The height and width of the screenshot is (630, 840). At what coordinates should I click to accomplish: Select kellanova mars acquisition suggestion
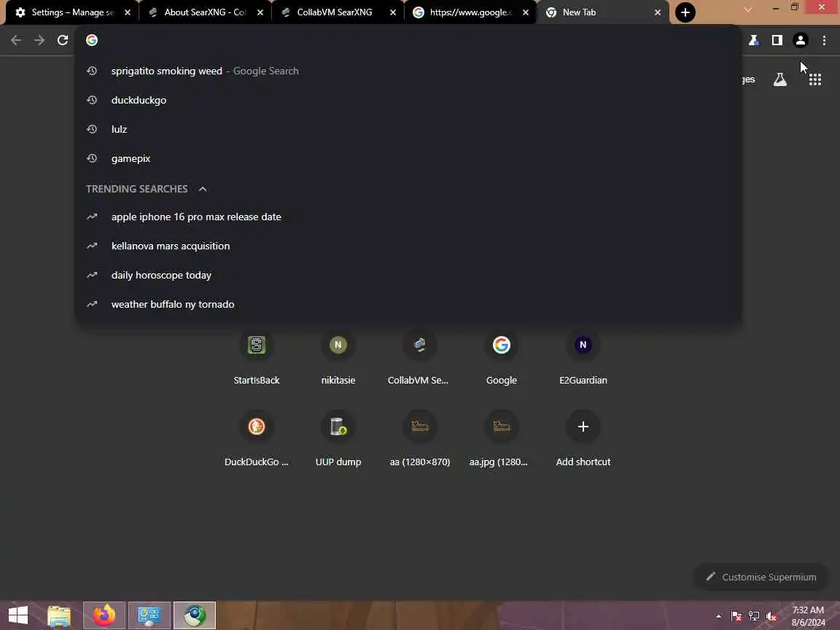tap(408, 246)
